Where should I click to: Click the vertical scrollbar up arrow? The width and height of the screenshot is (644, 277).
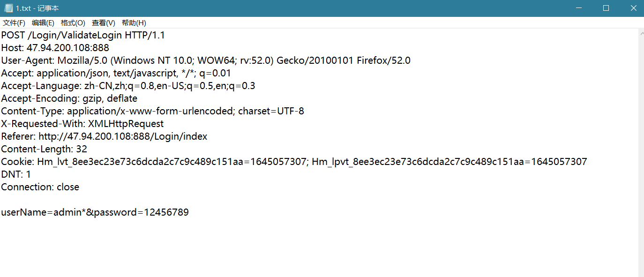coord(641,33)
